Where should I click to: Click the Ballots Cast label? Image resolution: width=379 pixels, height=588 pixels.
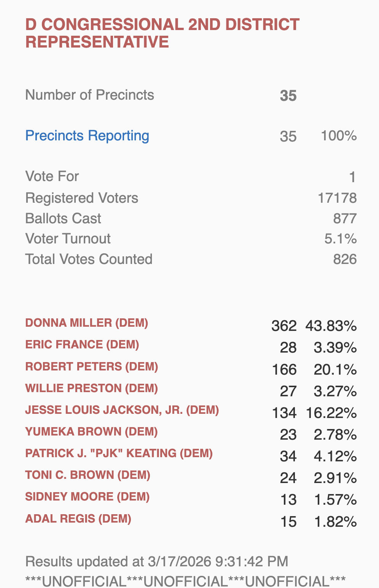tap(63, 219)
